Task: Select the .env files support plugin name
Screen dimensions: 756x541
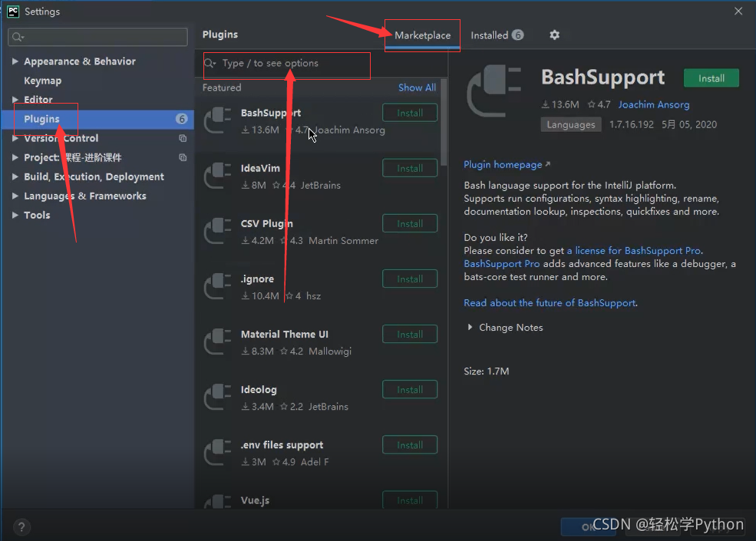Action: pos(282,445)
